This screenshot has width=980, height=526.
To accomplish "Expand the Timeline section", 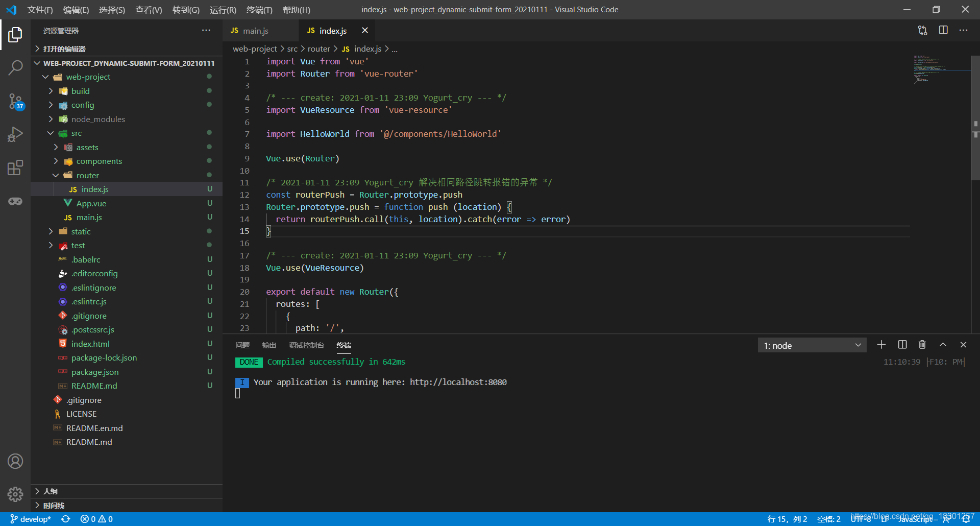I will point(127,506).
